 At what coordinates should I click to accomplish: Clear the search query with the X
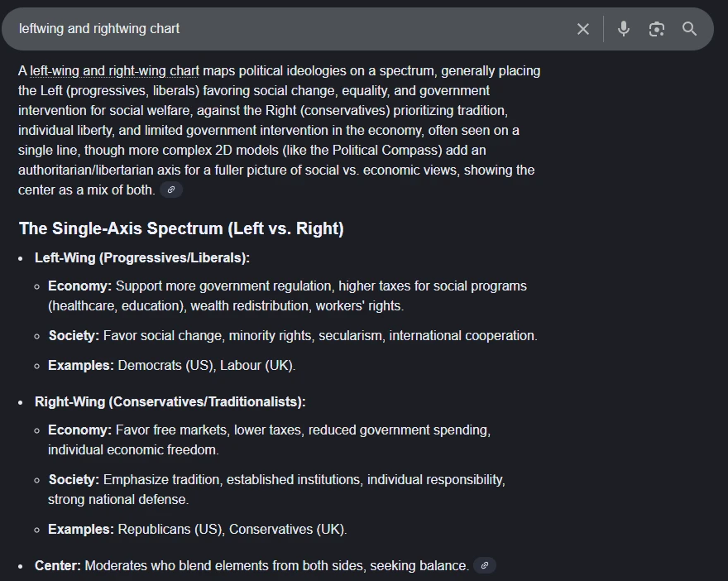[583, 29]
